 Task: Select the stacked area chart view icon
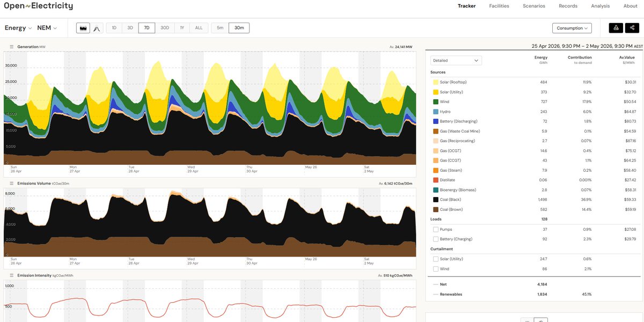click(83, 28)
